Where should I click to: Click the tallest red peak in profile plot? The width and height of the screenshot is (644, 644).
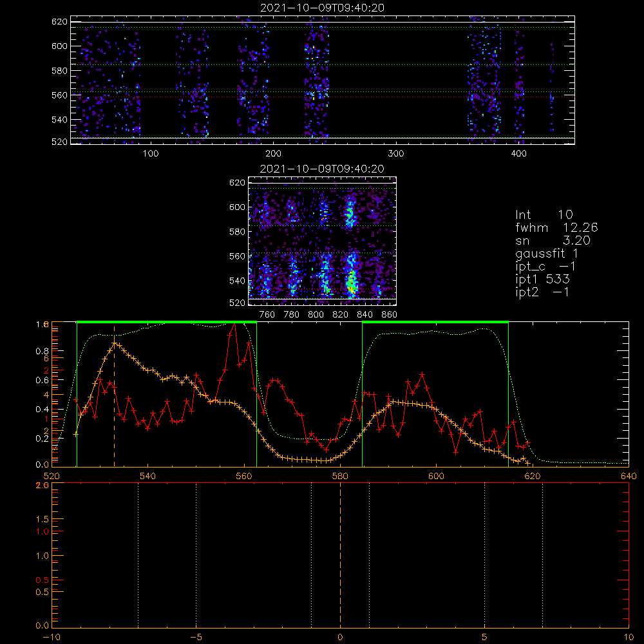pos(234,324)
